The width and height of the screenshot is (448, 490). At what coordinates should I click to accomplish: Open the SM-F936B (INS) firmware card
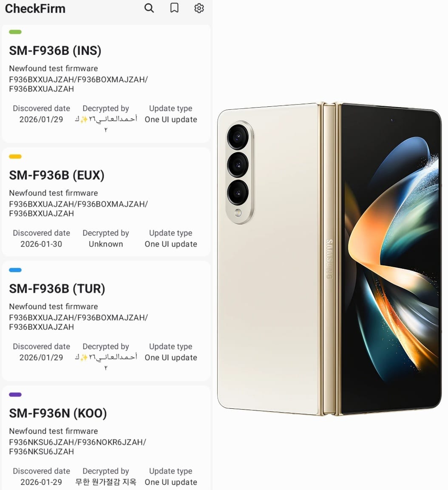point(106,84)
